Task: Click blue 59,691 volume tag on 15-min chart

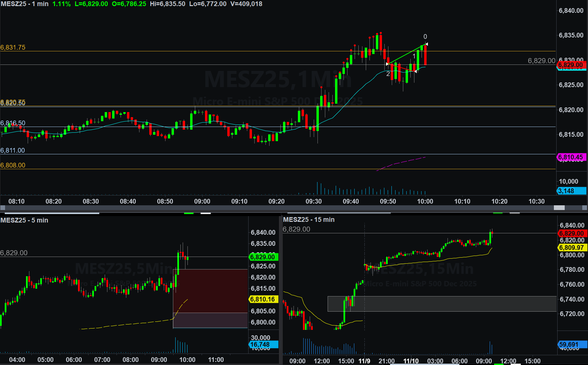Action: tap(572, 345)
